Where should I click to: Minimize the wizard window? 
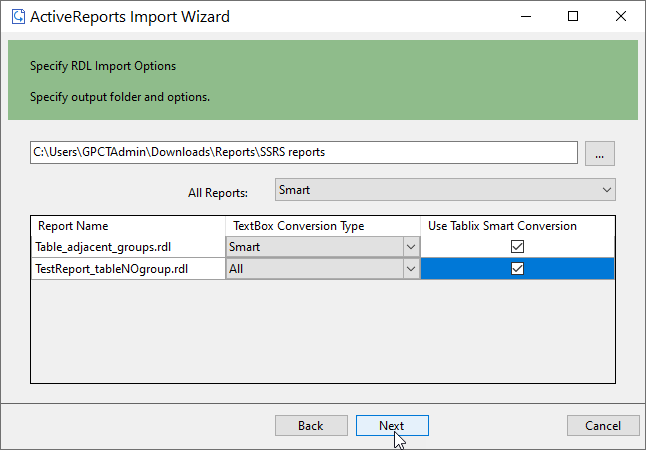(x=526, y=16)
